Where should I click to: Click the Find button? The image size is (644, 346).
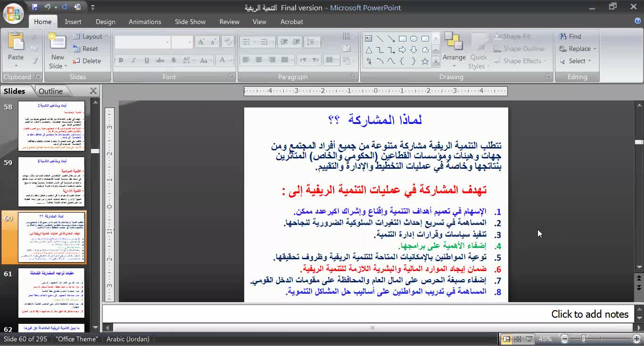570,36
